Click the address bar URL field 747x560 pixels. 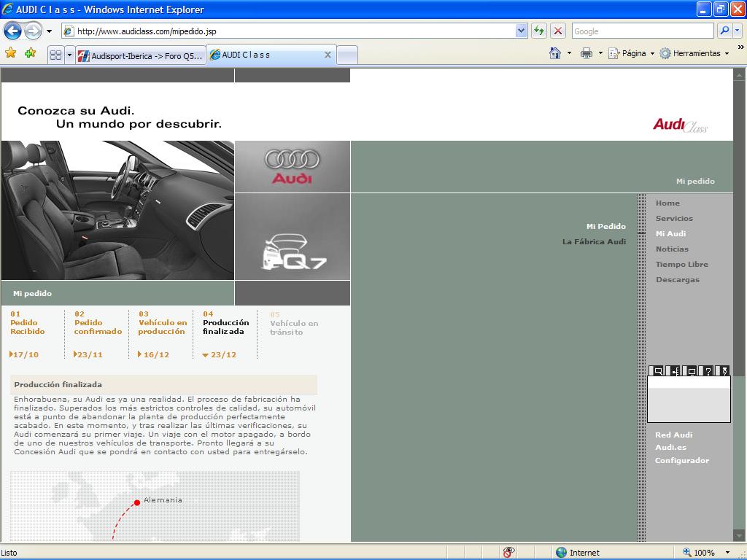click(x=289, y=31)
